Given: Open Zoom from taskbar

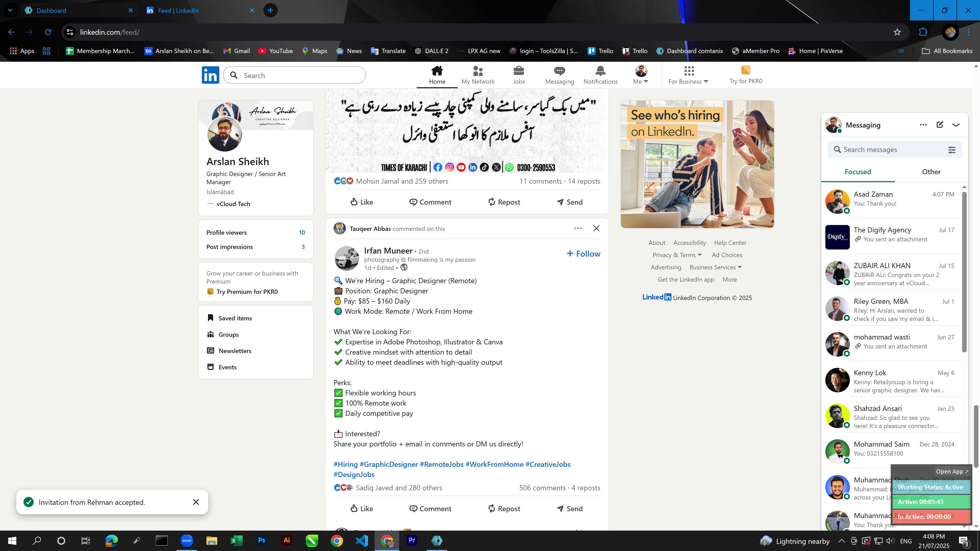Looking at the screenshot, I should point(186,540).
